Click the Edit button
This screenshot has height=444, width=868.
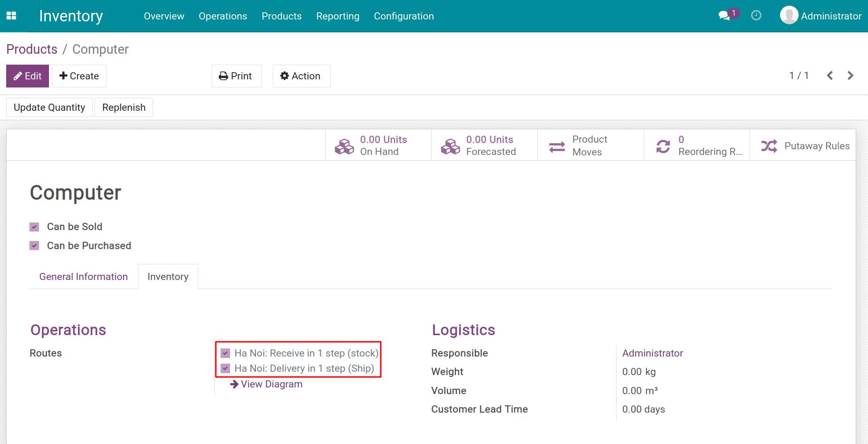click(x=27, y=76)
